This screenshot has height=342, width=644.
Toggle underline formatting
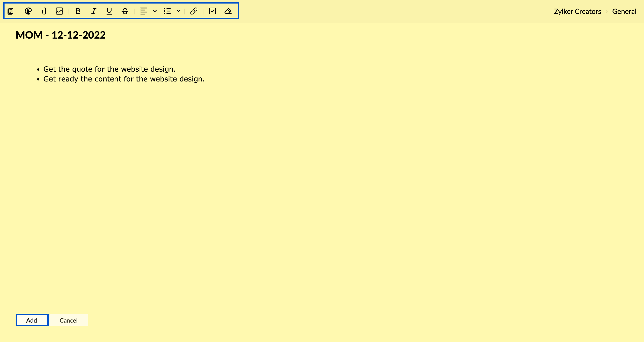109,11
